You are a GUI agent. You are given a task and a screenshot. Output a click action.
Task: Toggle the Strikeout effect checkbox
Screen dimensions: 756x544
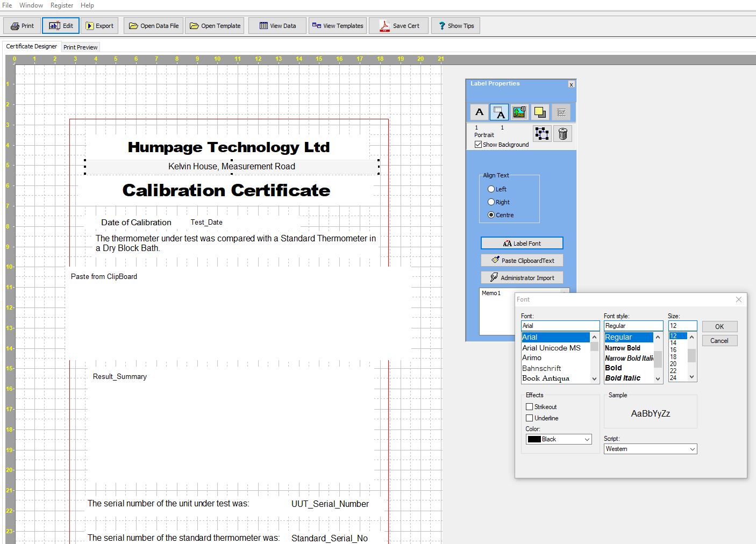pos(529,407)
